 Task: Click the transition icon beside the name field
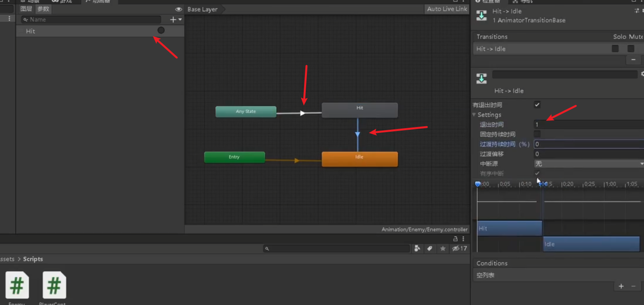tap(481, 78)
